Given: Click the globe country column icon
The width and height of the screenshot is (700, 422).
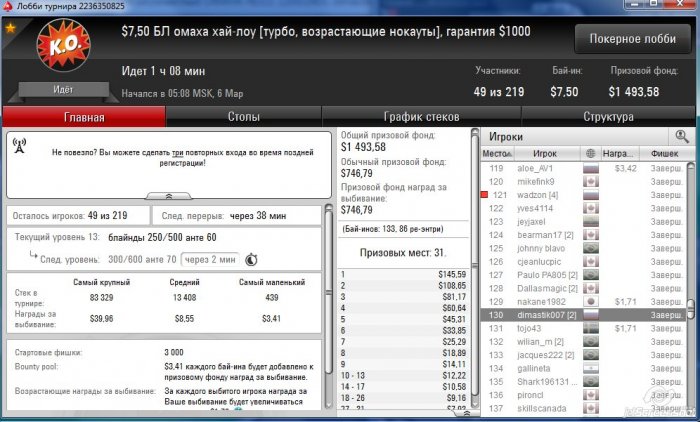Looking at the screenshot, I should pos(590,153).
